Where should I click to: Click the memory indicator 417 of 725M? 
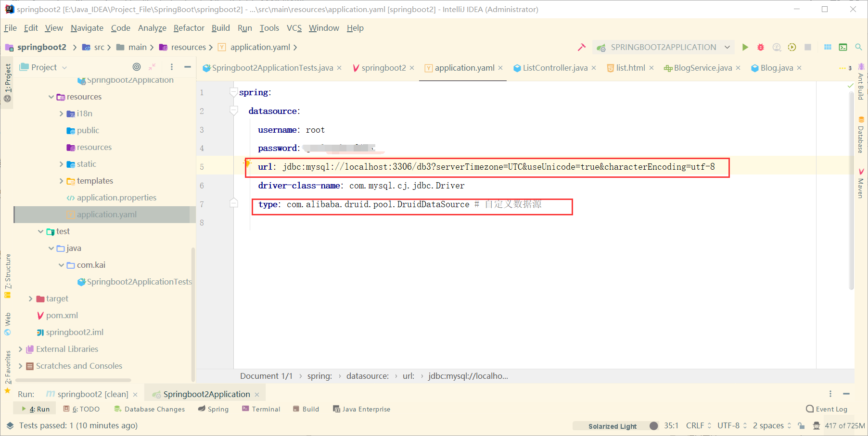(x=845, y=425)
